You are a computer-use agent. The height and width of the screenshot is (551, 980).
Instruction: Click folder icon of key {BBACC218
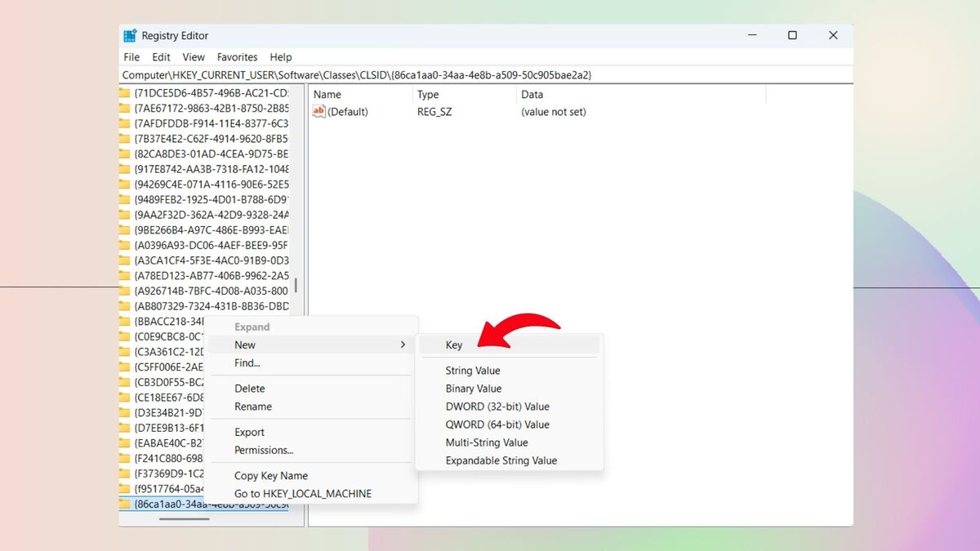[x=125, y=322]
